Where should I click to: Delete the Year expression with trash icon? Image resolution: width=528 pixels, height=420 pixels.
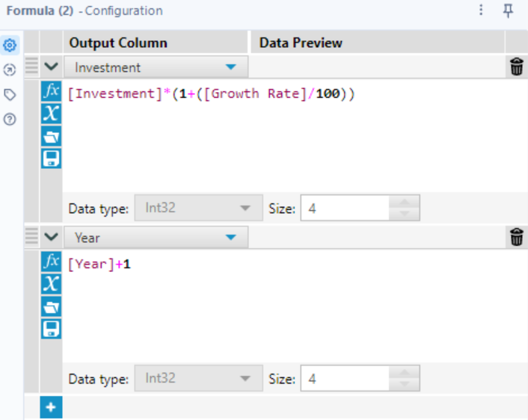516,238
